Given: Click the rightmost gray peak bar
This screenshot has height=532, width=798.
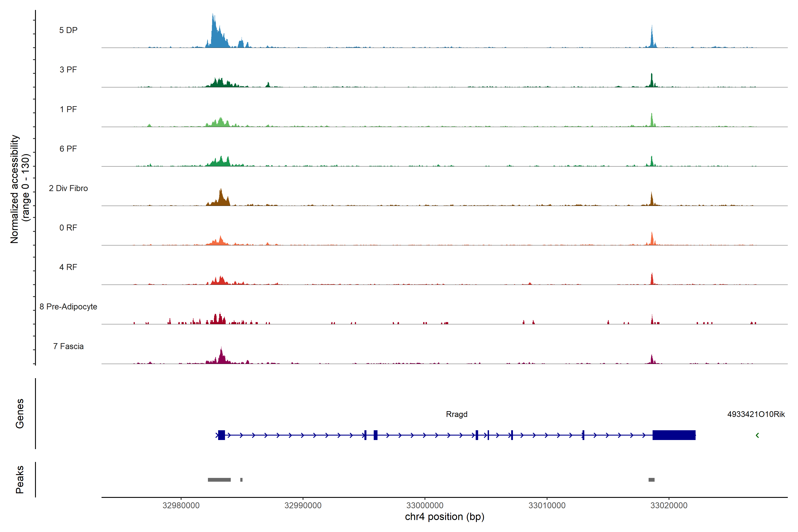Looking at the screenshot, I should pyautogui.click(x=651, y=480).
